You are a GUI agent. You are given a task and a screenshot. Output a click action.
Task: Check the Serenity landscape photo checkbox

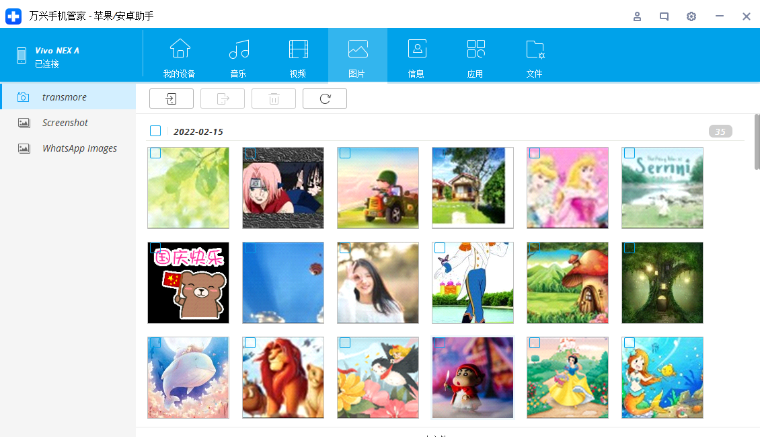pos(629,153)
